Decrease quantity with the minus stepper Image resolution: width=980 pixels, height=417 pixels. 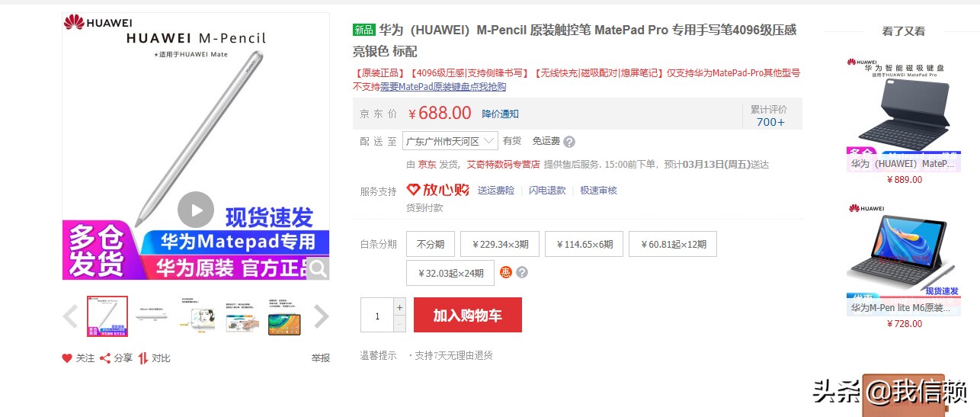(400, 323)
